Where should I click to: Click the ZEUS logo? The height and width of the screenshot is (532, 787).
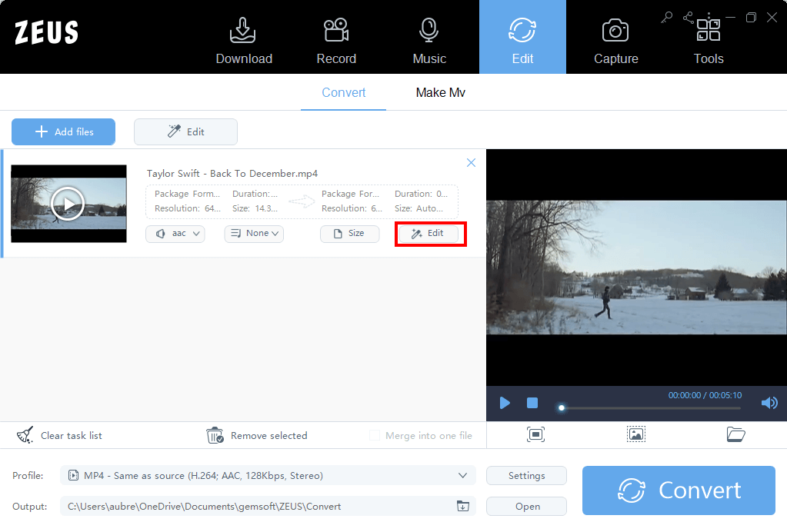[46, 32]
